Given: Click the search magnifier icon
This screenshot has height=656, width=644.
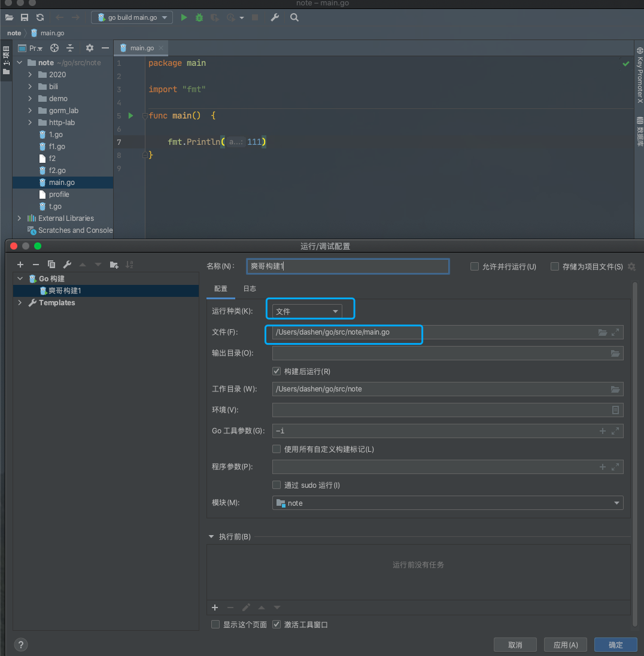Looking at the screenshot, I should 294,18.
